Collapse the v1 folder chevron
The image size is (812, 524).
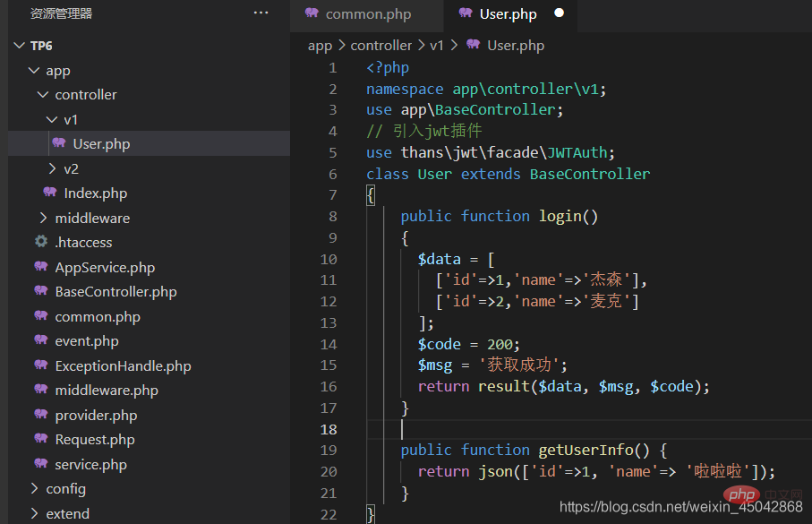point(52,119)
